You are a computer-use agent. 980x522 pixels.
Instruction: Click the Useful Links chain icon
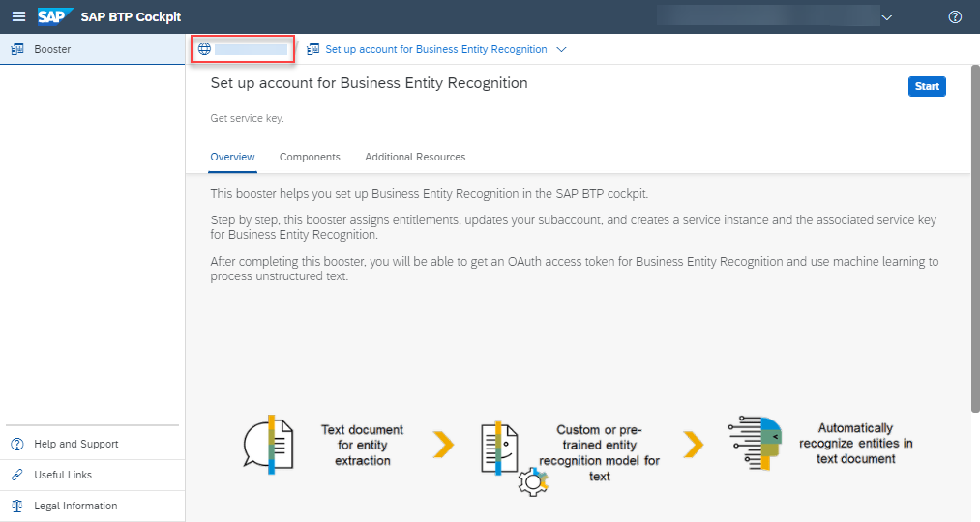pyautogui.click(x=17, y=476)
